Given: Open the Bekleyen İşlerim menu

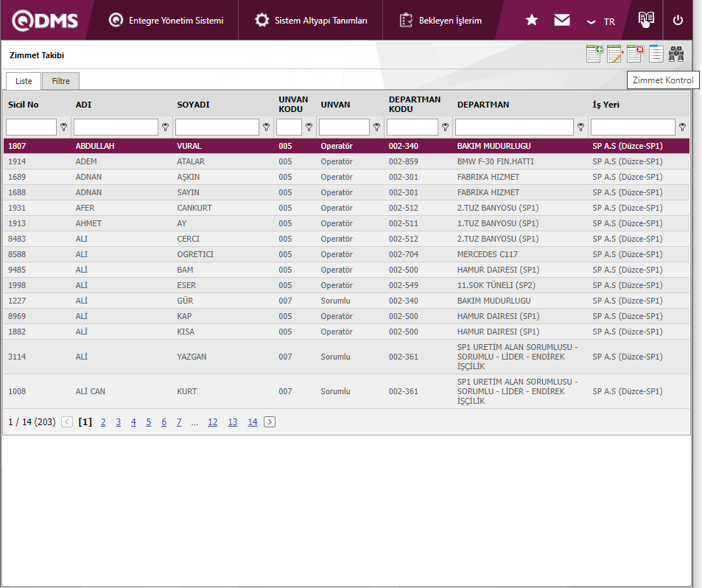Looking at the screenshot, I should pos(440,21).
